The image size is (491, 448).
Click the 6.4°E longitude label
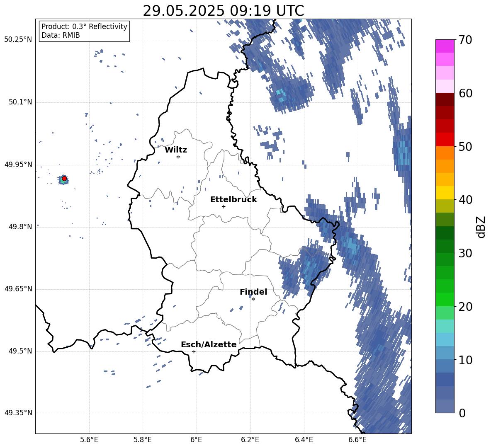point(304,440)
